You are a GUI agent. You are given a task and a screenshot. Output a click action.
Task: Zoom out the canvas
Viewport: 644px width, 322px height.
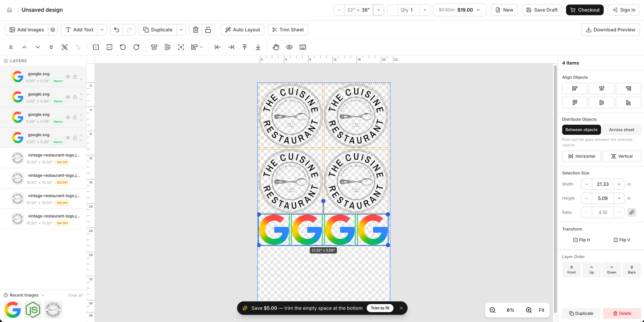[493, 310]
